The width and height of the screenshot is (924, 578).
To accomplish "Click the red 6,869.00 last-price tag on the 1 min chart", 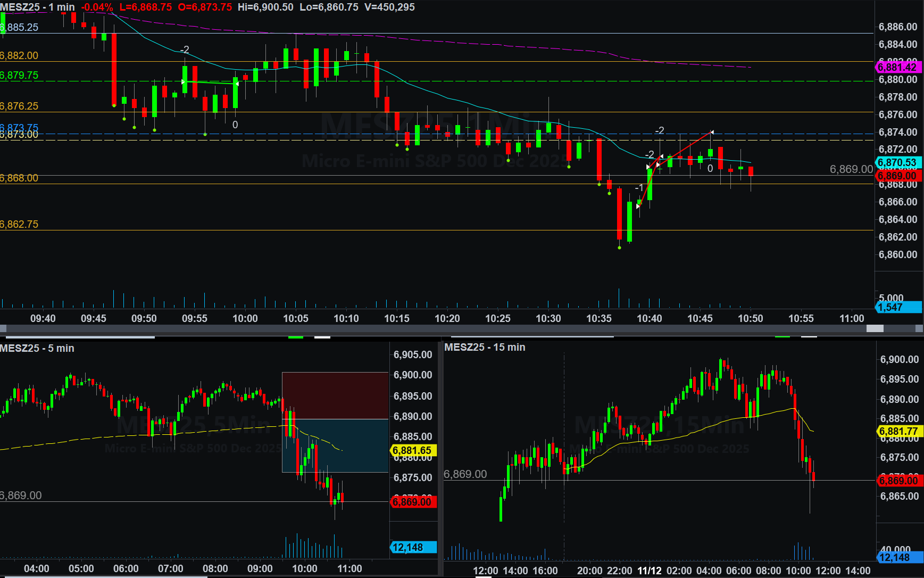I will [897, 176].
